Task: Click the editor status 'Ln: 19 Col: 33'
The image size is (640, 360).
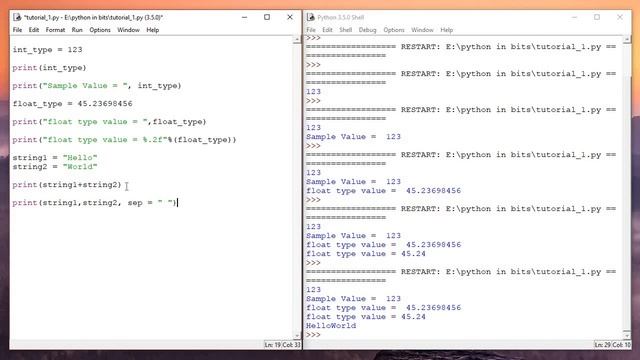Action: pyautogui.click(x=282, y=345)
